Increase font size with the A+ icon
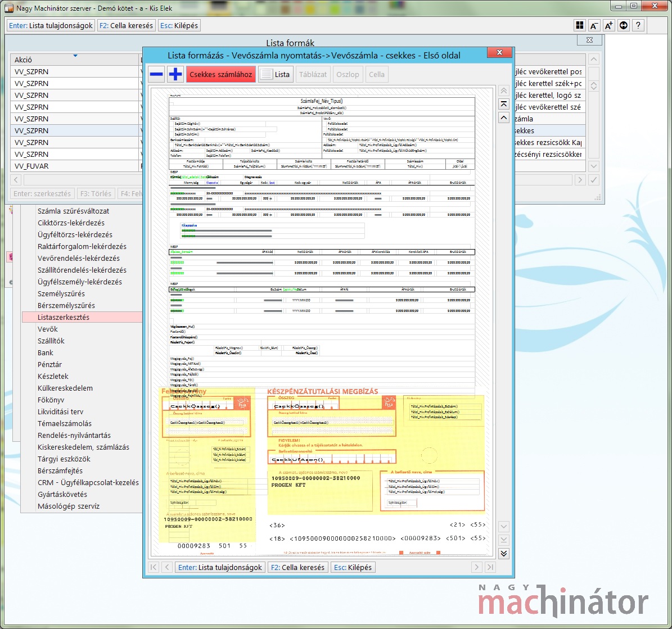 (x=608, y=25)
